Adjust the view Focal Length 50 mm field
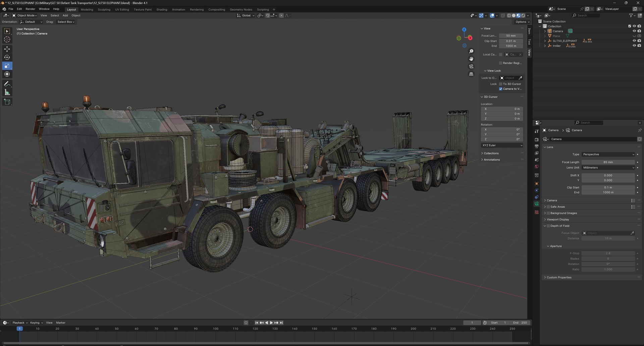Screen dimensions: 644x346 click(511, 36)
